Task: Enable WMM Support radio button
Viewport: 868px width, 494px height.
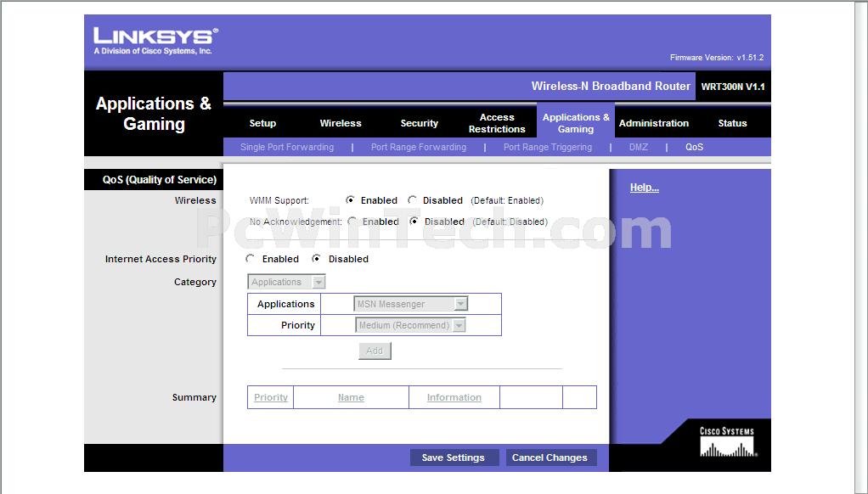Action: pos(350,200)
